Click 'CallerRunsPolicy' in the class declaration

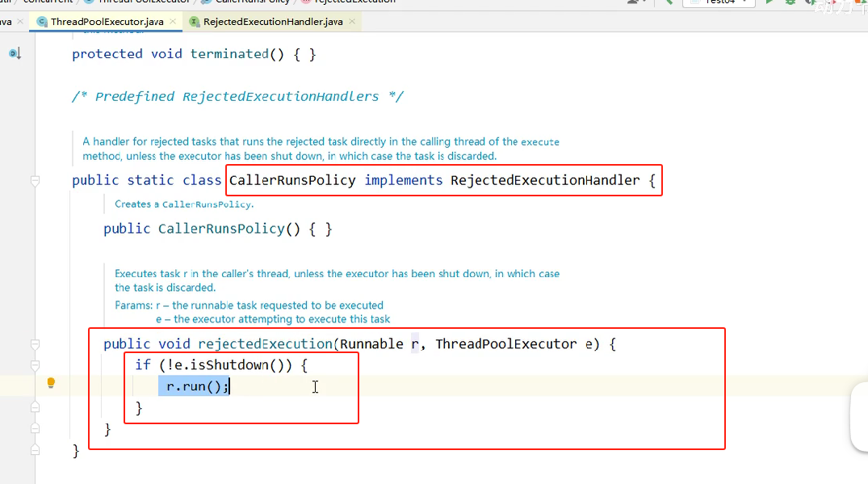292,180
